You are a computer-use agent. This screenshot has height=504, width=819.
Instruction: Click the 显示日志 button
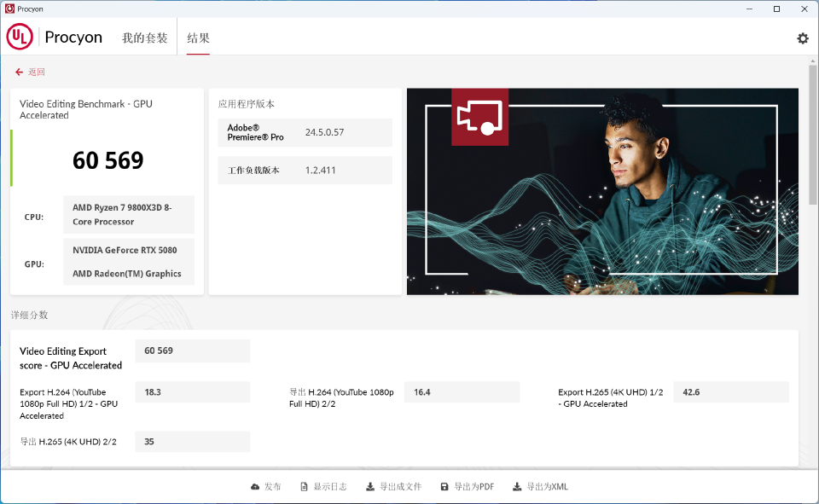323,487
